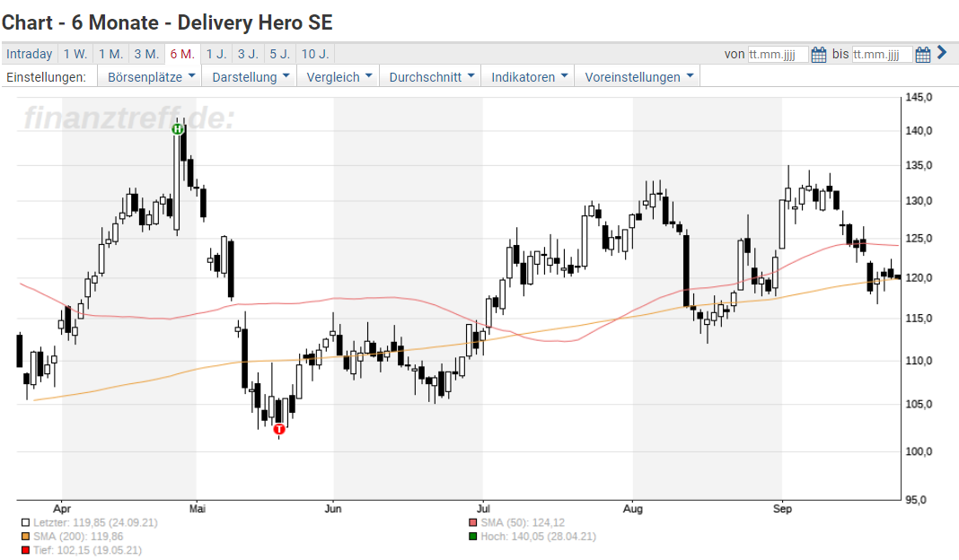Switch chart to 3 M. range
Image resolution: width=959 pixels, height=560 pixels.
click(x=146, y=54)
